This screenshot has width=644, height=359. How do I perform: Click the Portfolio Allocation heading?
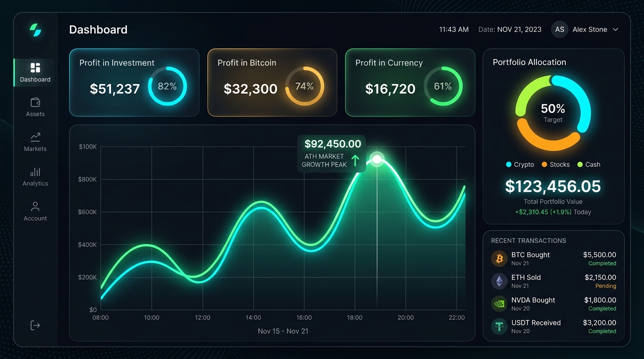click(x=529, y=62)
